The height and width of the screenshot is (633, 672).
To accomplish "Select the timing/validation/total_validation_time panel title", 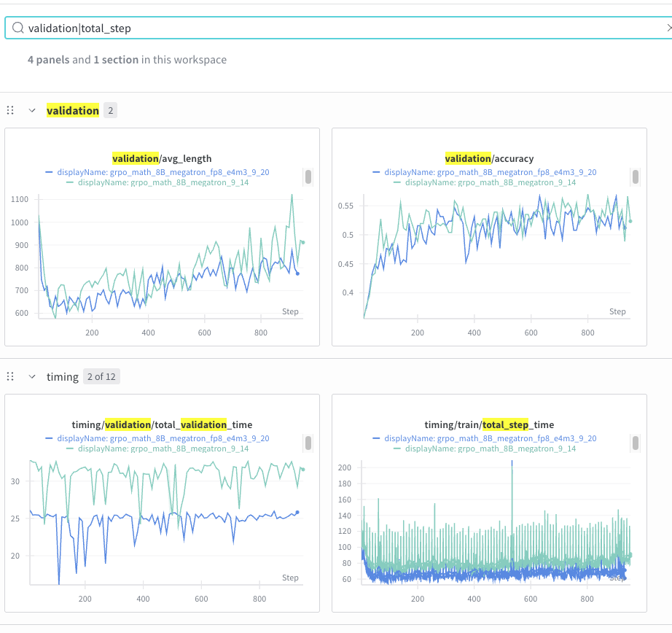I will click(162, 424).
